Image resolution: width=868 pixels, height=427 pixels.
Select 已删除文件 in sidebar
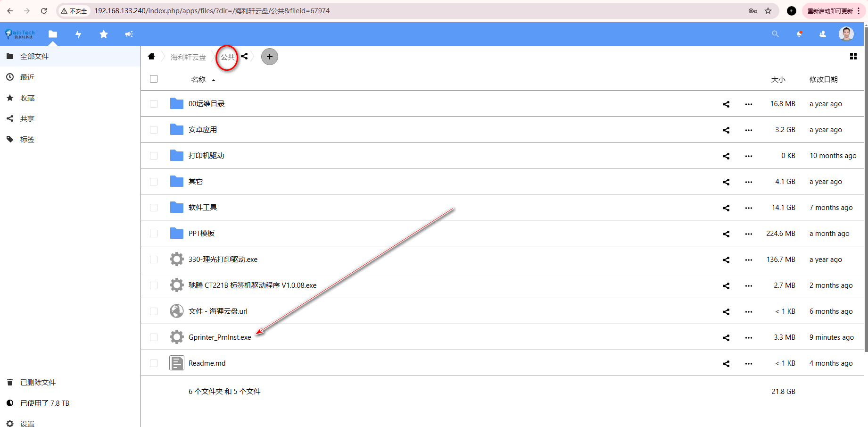point(38,383)
